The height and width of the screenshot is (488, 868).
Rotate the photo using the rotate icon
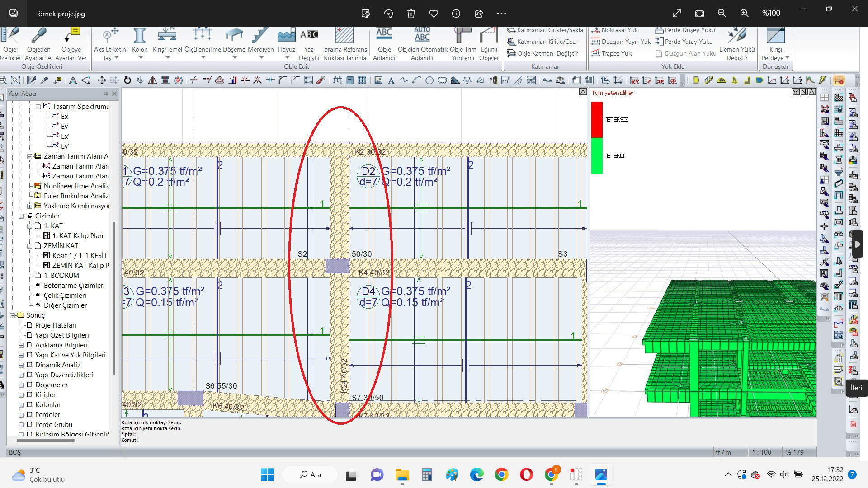coord(388,14)
